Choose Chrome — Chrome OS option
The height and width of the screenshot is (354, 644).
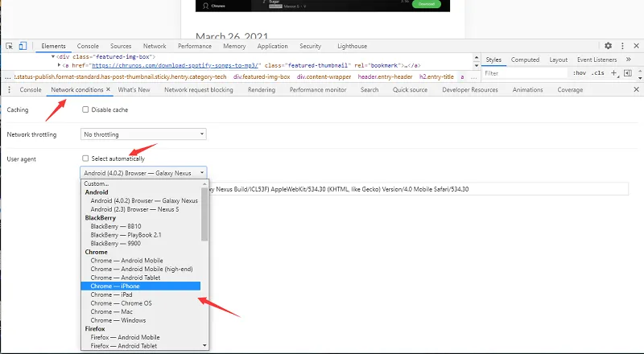point(141,303)
